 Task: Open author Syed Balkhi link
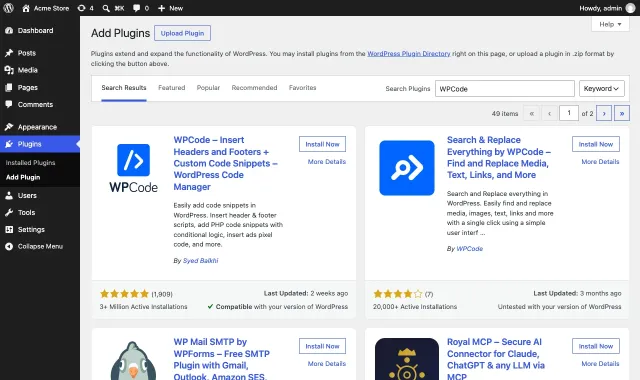tap(200, 260)
